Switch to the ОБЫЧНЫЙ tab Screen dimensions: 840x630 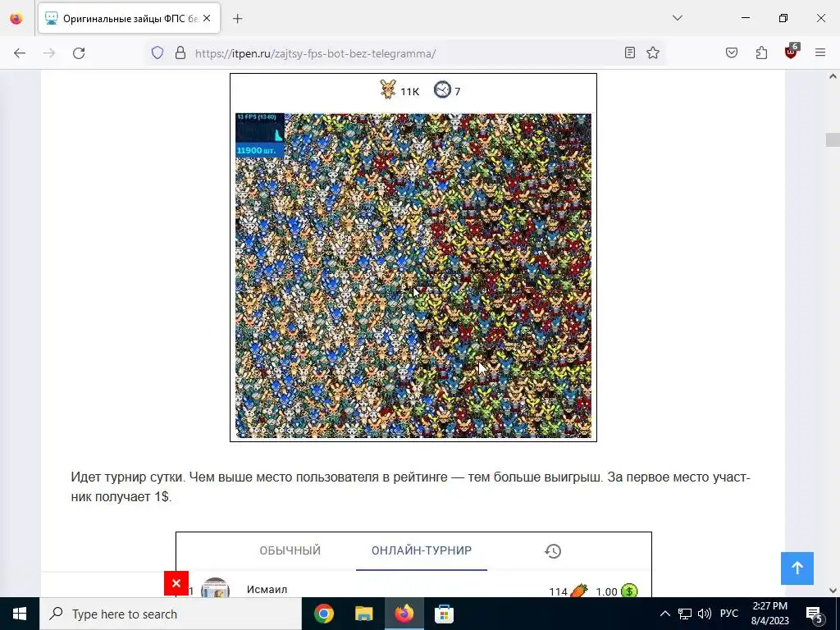point(290,550)
